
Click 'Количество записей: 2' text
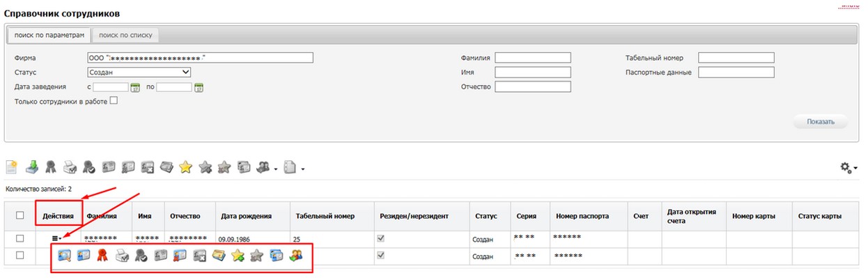click(x=38, y=189)
